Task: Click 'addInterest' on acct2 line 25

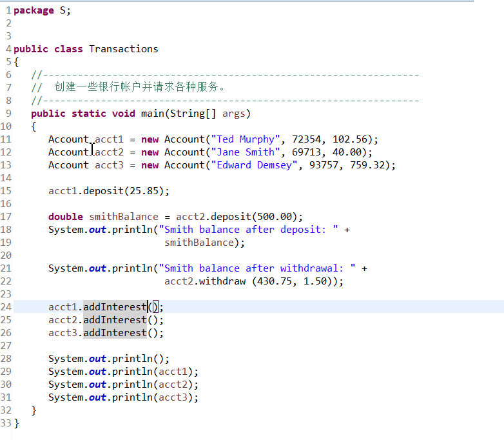Action: click(x=115, y=319)
